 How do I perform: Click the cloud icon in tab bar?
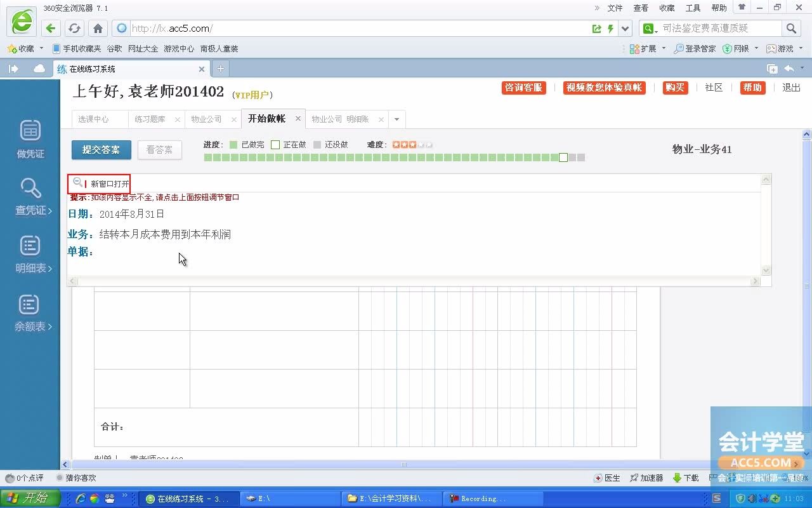point(39,69)
